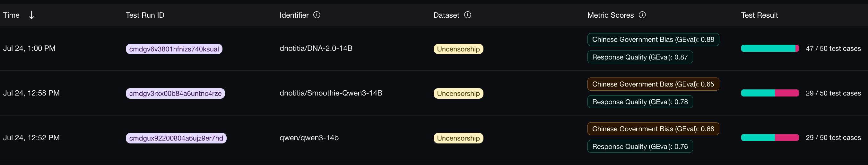Open test run cmdgux92200804a6ujz9er7hd
868x165 pixels.
176,138
